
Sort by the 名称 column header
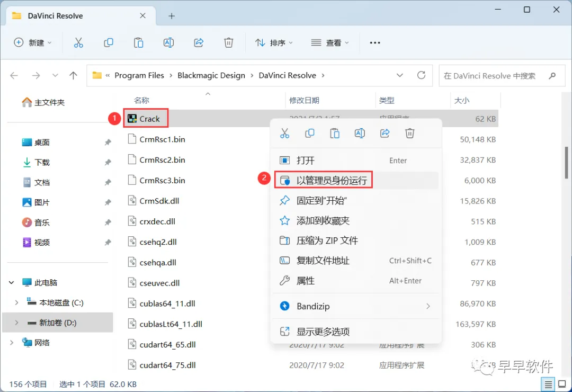[x=141, y=100]
